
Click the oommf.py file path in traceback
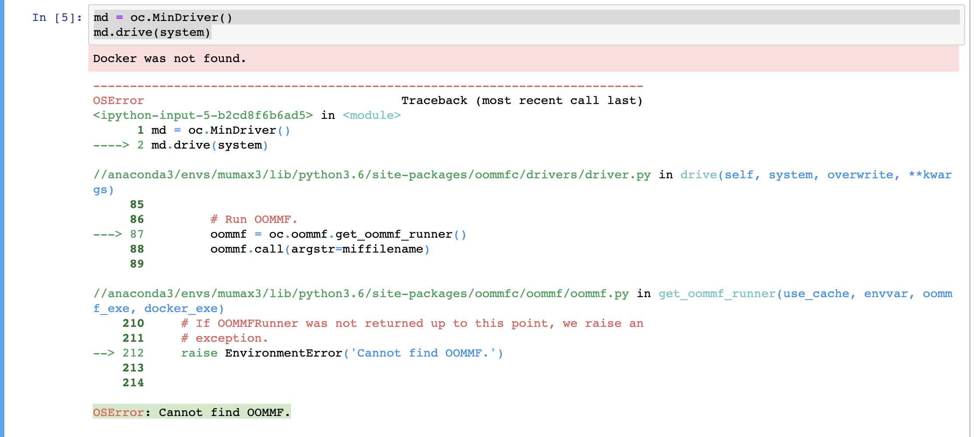click(361, 294)
